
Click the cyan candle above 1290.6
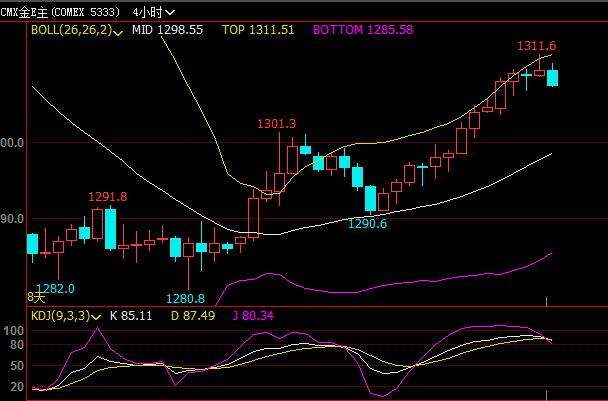(370, 199)
